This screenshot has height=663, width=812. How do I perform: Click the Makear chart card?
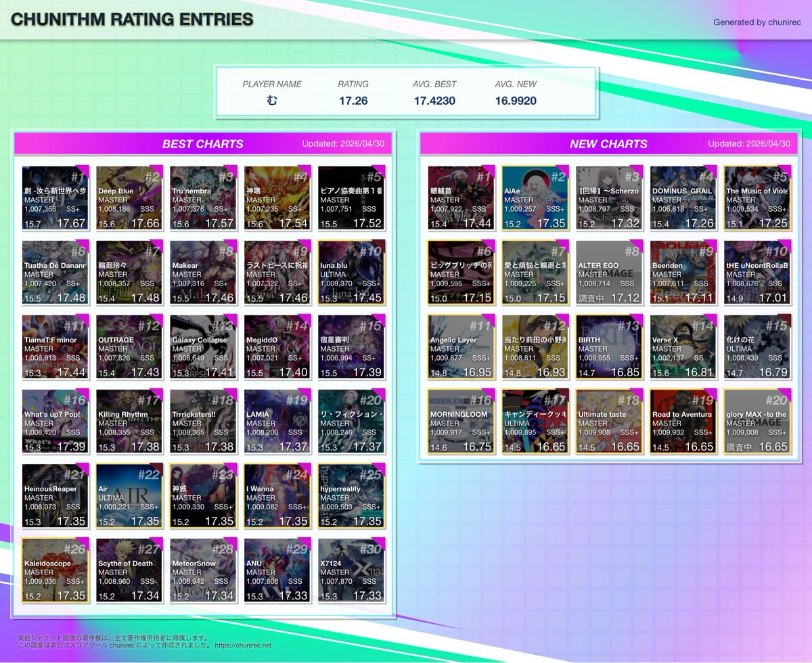203,272
